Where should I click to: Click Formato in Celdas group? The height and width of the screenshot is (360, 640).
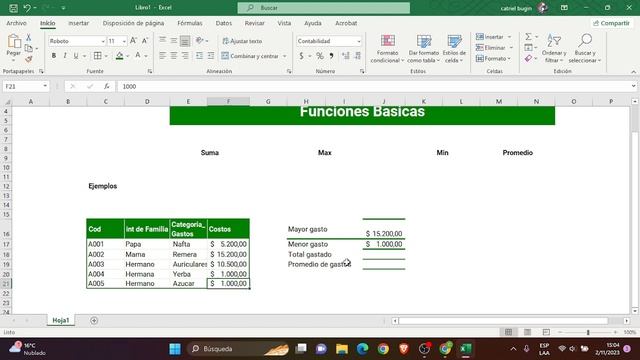click(493, 59)
